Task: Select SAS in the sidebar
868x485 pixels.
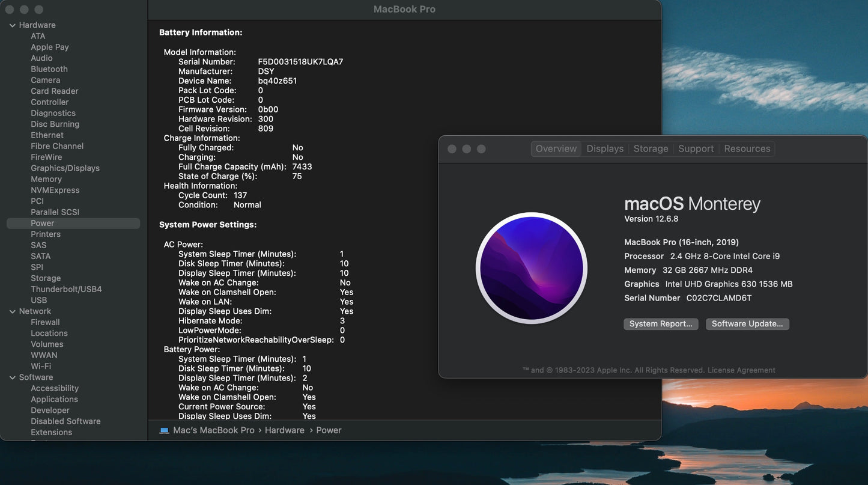Action: coord(38,245)
